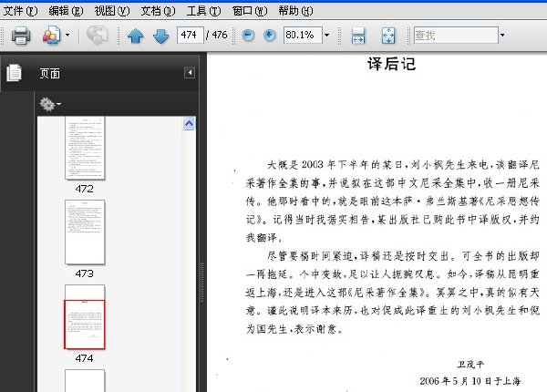Screen dimensions: 547x392
Task: Expand the collaboration icon dropdown arrow
Action: pyautogui.click(x=67, y=35)
